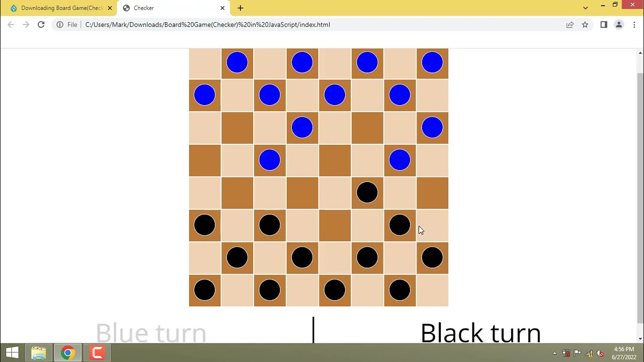Image resolution: width=644 pixels, height=362 pixels.
Task: Close the Downloading Board Game tab
Action: 110,8
